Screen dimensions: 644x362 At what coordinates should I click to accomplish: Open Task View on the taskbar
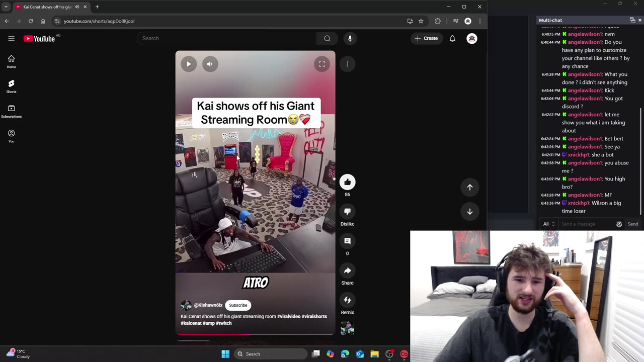point(315,354)
